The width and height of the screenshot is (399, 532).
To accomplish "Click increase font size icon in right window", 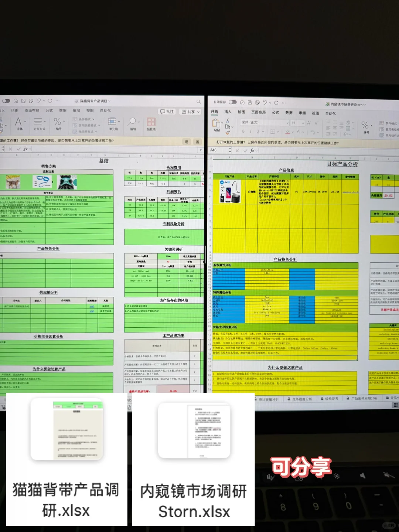I will 309,123.
